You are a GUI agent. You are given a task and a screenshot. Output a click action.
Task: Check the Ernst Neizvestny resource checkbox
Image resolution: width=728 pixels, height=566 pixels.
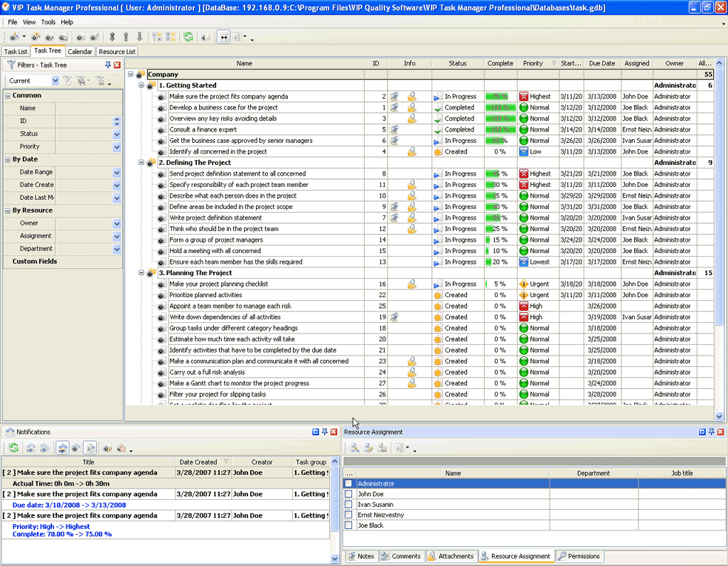[348, 515]
